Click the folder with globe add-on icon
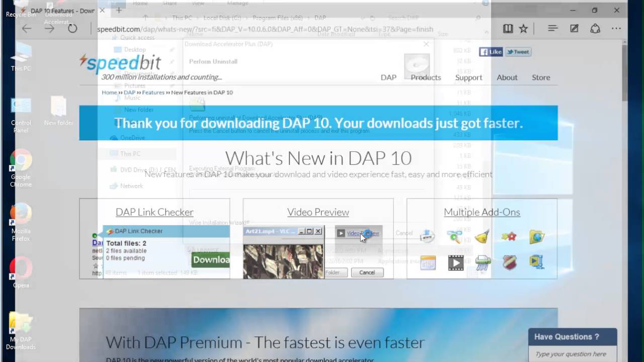This screenshot has height=362, width=644. [x=537, y=236]
